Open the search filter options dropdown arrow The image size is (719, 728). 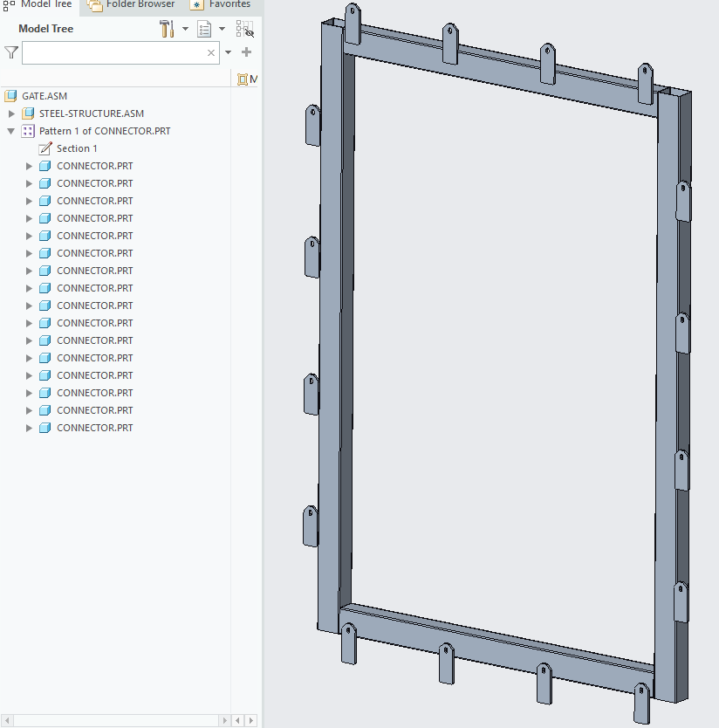point(229,52)
